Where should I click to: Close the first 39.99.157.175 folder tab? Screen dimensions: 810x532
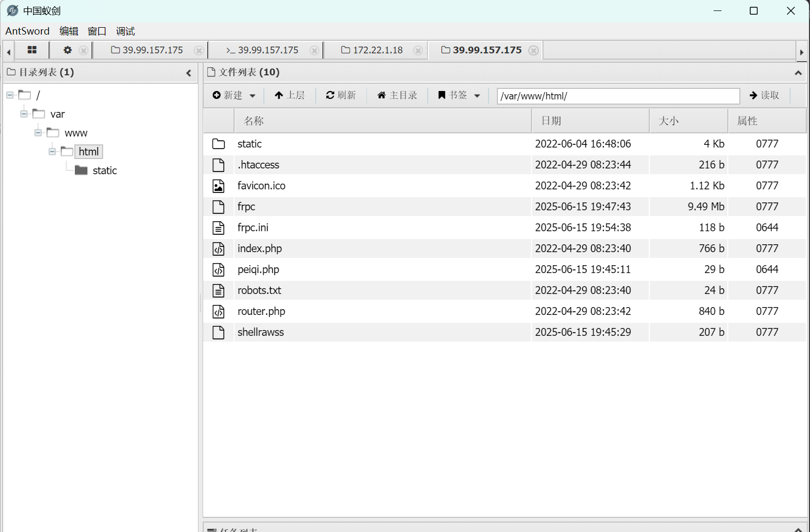coord(198,51)
